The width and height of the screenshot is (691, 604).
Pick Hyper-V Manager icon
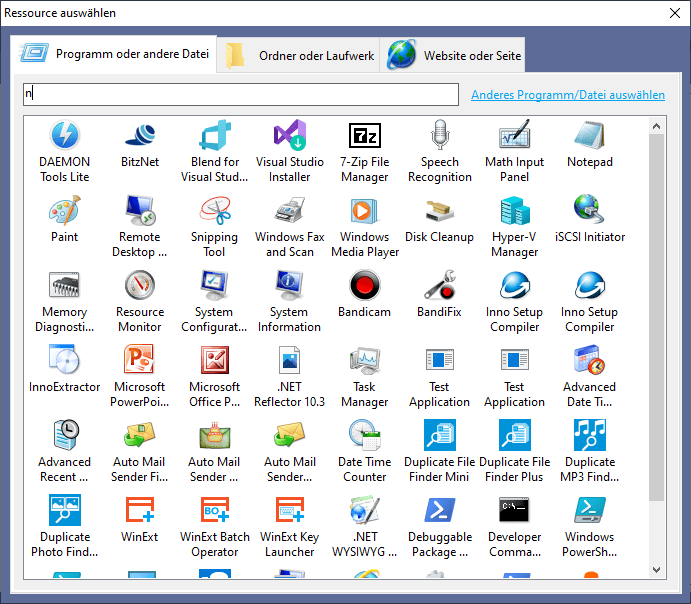(514, 211)
